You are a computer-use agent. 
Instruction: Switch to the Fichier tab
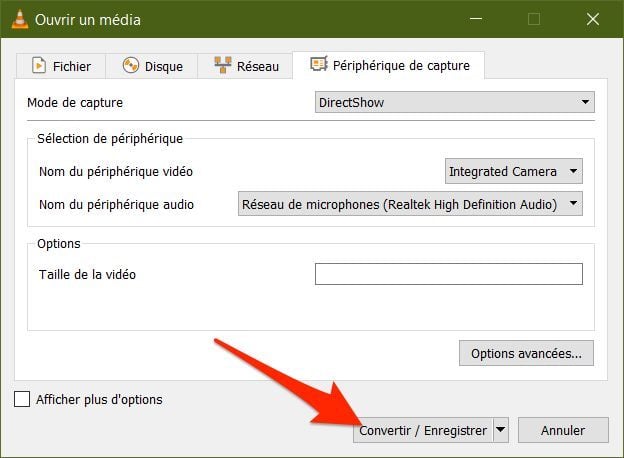[61, 66]
